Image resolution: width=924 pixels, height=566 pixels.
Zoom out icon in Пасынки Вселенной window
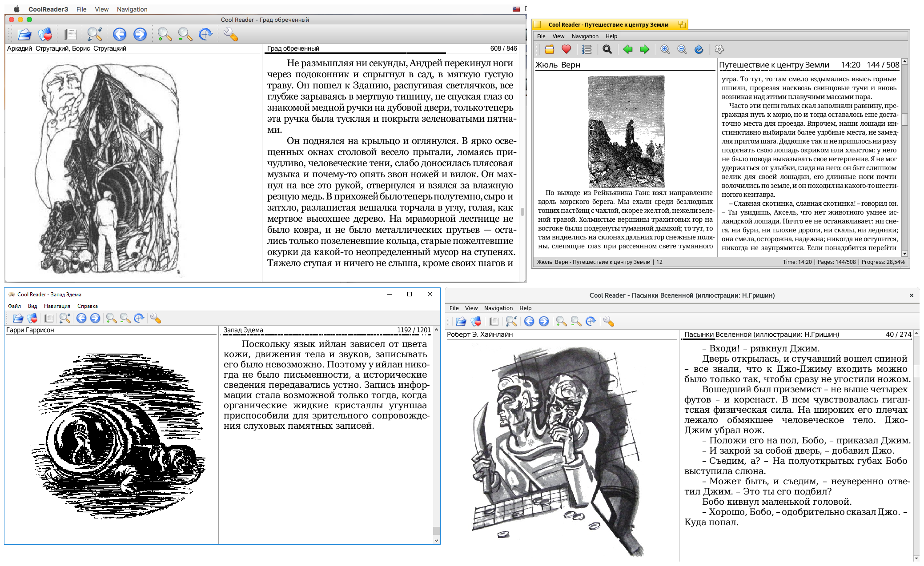tap(576, 321)
